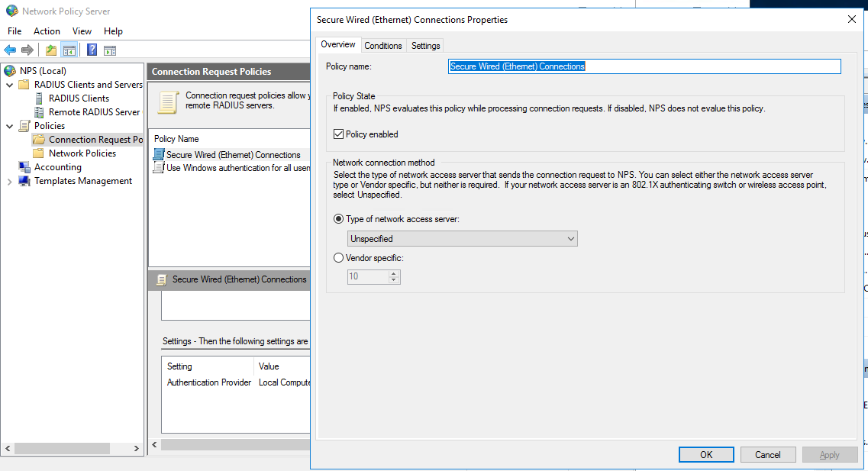Click the Connection Request Policies folder icon
Viewport: 868px width, 471px height.
point(39,140)
